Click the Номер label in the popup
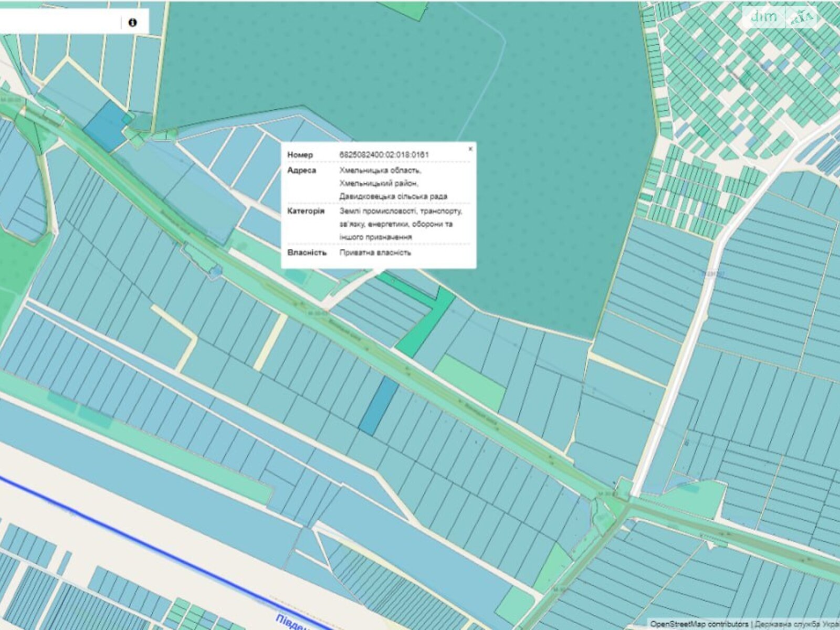This screenshot has height=630, width=840. click(300, 155)
